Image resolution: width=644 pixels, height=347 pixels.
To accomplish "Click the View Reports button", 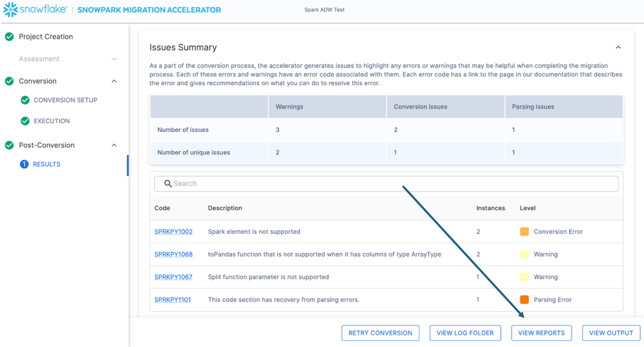I will (x=541, y=333).
